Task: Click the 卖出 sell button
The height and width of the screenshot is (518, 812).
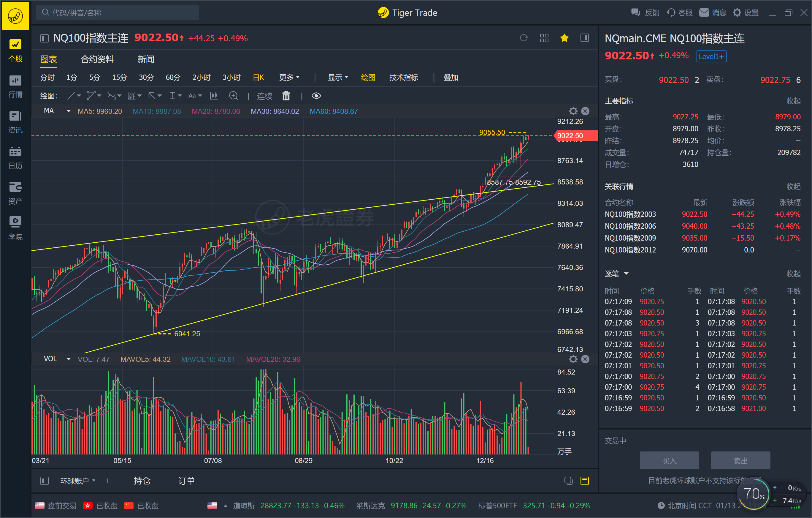Action: coord(740,461)
